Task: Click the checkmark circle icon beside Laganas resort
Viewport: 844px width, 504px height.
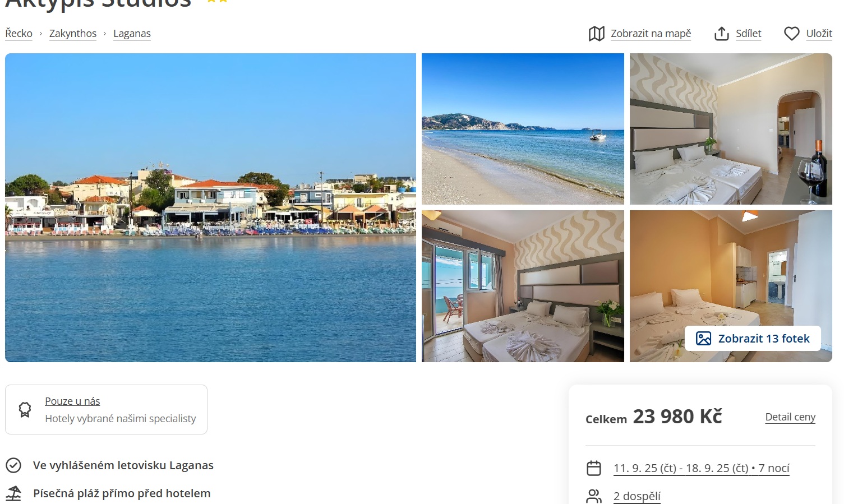Action: pos(13,465)
